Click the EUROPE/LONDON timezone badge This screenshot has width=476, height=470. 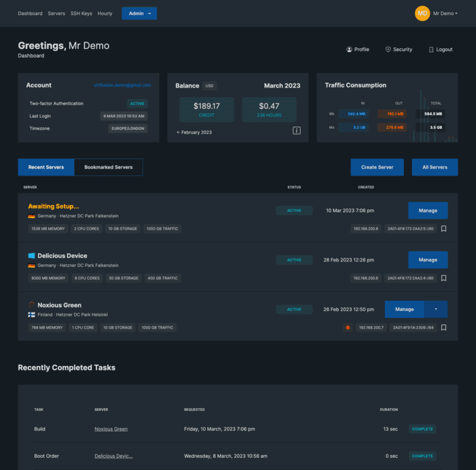click(128, 128)
